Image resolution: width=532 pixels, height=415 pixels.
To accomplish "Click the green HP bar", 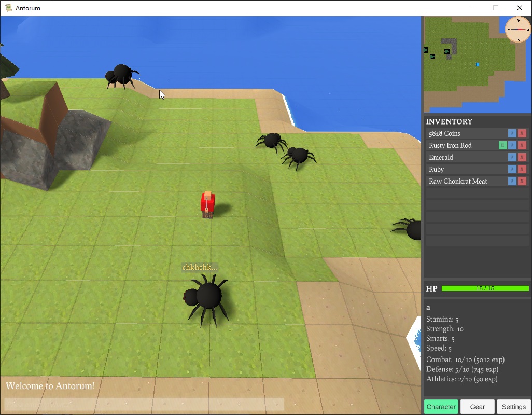I will 485,288.
